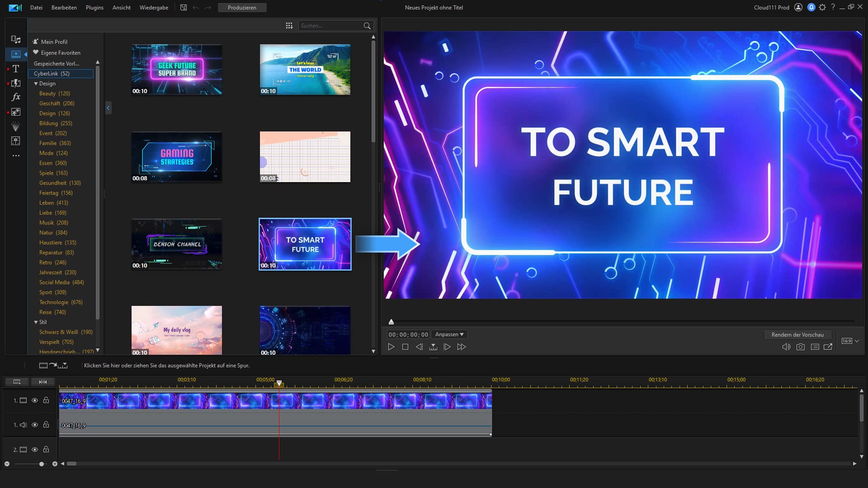Open settings gear icon in title bar

pyautogui.click(x=822, y=7)
